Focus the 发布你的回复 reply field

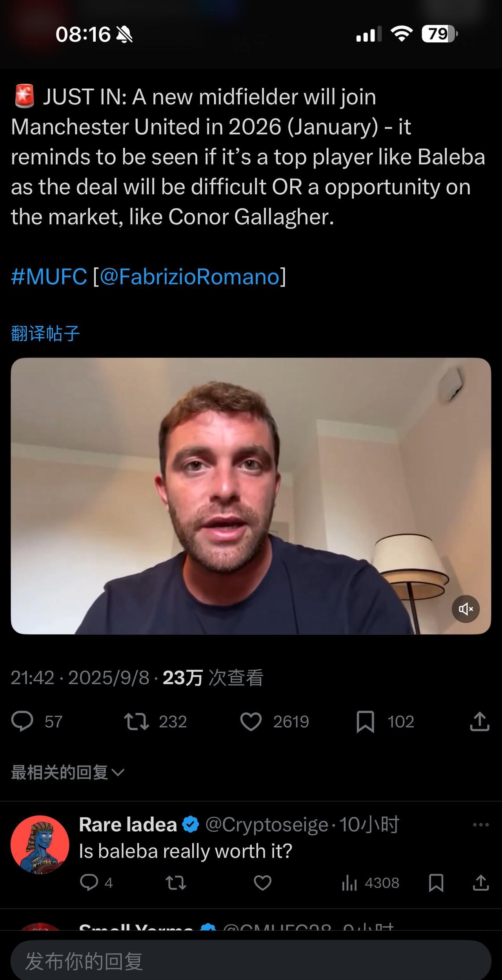(251, 960)
